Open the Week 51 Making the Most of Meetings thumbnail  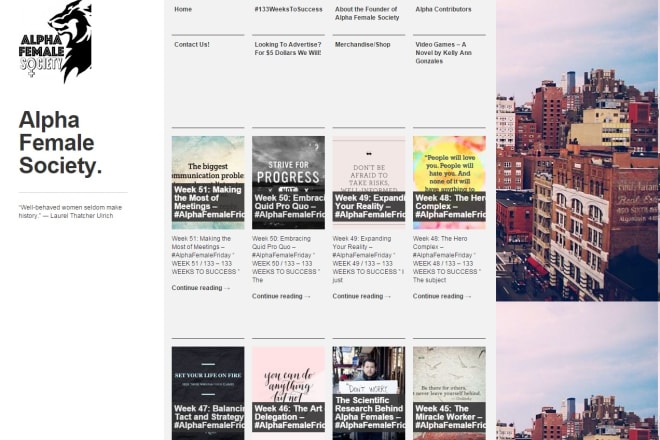click(x=208, y=182)
